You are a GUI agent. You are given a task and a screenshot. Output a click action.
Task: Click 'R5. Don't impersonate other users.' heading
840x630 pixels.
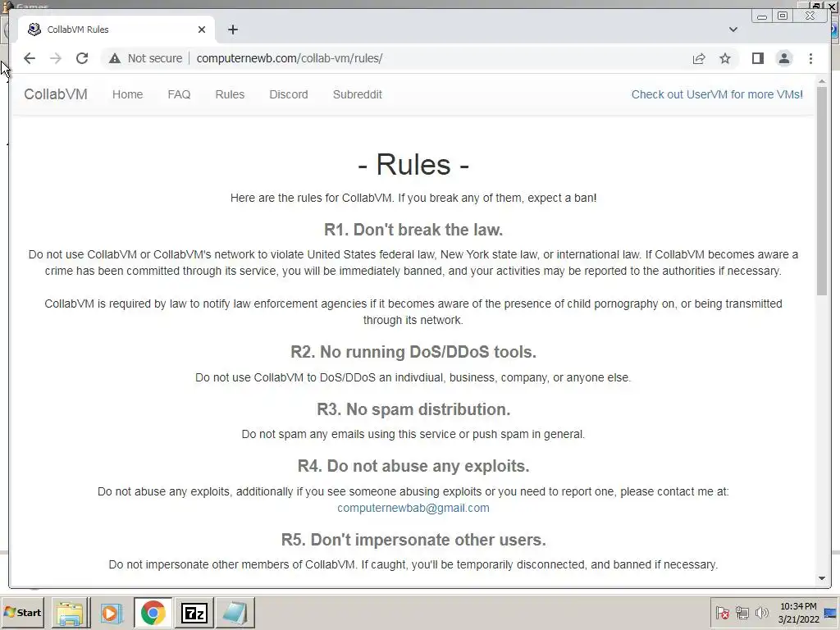(413, 540)
